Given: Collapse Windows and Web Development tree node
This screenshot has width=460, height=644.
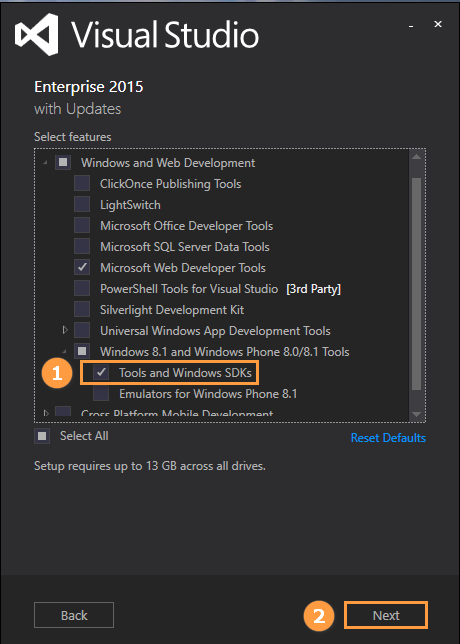Looking at the screenshot, I should click(x=45, y=163).
